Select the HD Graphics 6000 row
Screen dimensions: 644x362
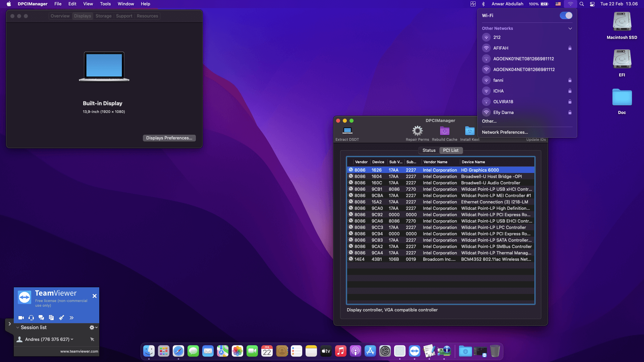pos(441,170)
